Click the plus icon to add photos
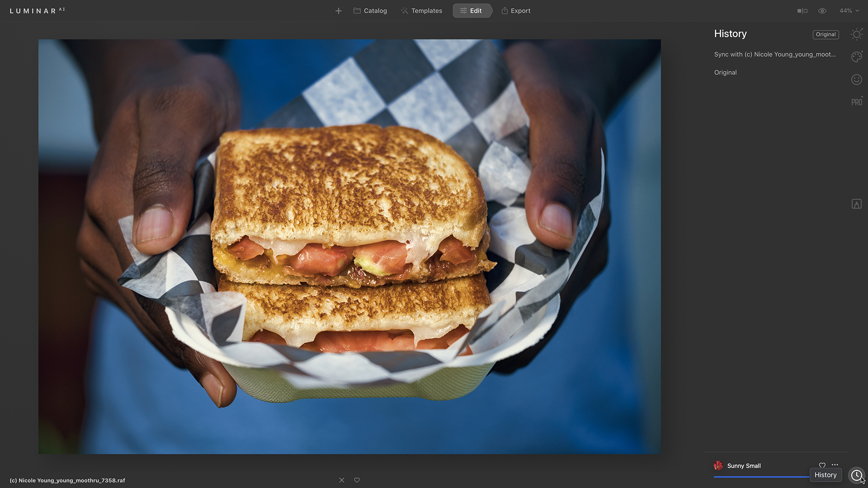This screenshot has width=868, height=488. (x=338, y=11)
